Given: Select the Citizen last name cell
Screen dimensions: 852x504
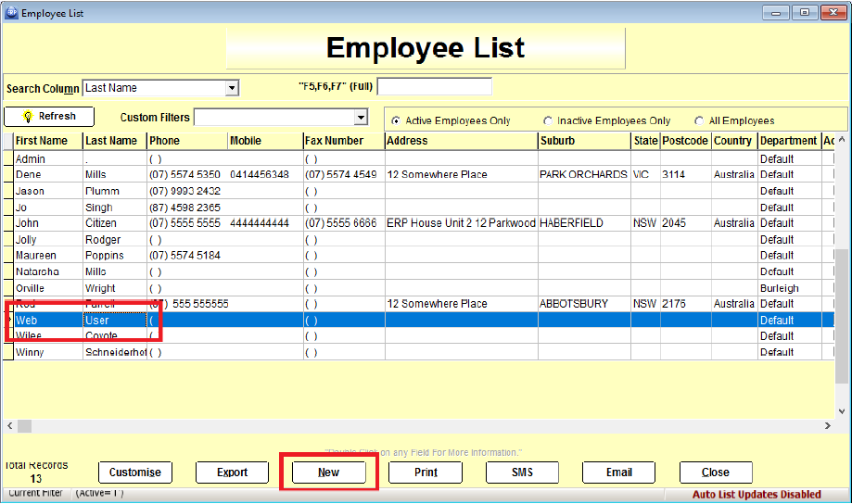Looking at the screenshot, I should click(x=115, y=223).
